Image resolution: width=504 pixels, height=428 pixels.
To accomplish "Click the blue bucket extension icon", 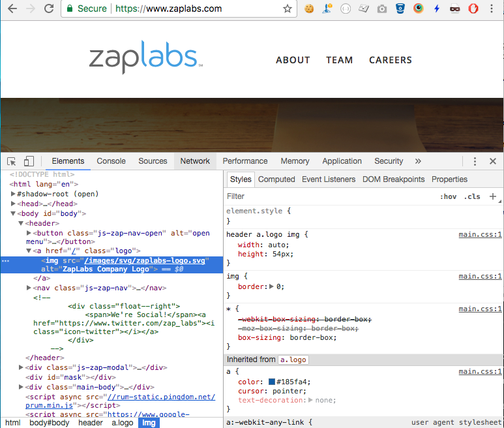I will (x=400, y=8).
